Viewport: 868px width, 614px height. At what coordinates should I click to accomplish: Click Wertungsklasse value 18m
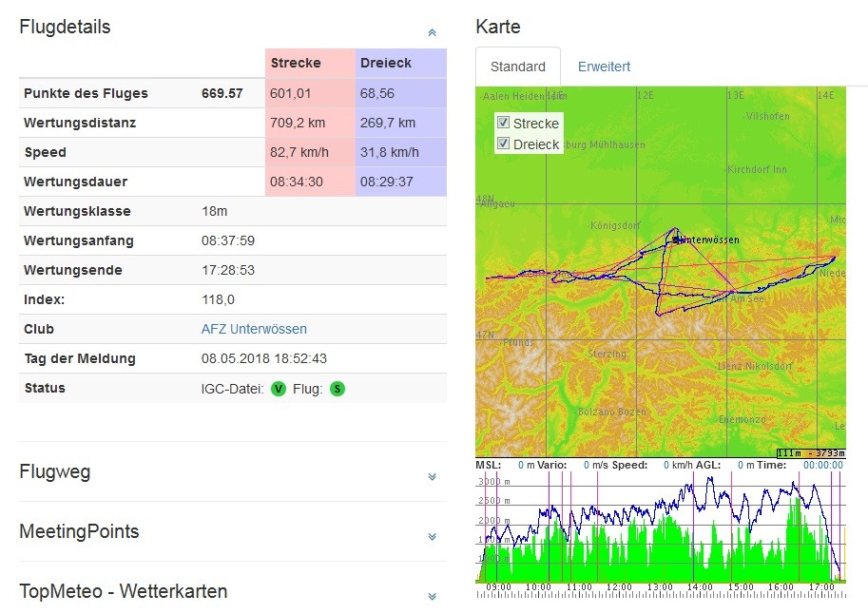click(214, 211)
